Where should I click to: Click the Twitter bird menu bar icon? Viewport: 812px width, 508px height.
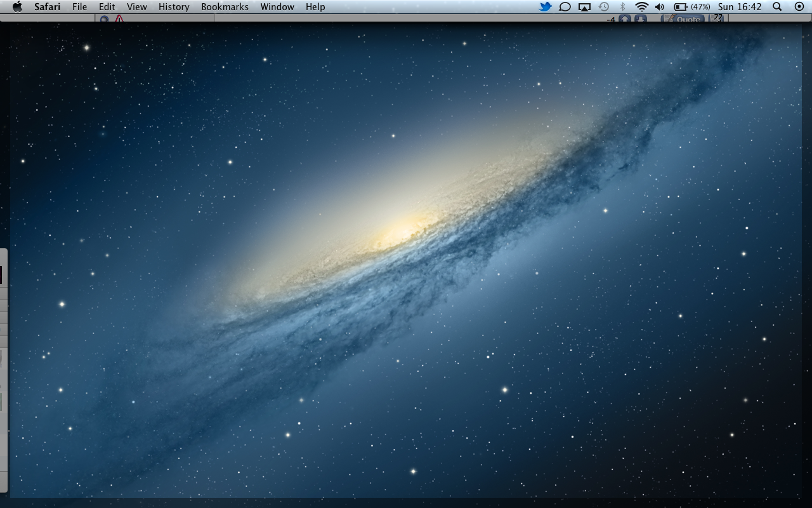545,7
